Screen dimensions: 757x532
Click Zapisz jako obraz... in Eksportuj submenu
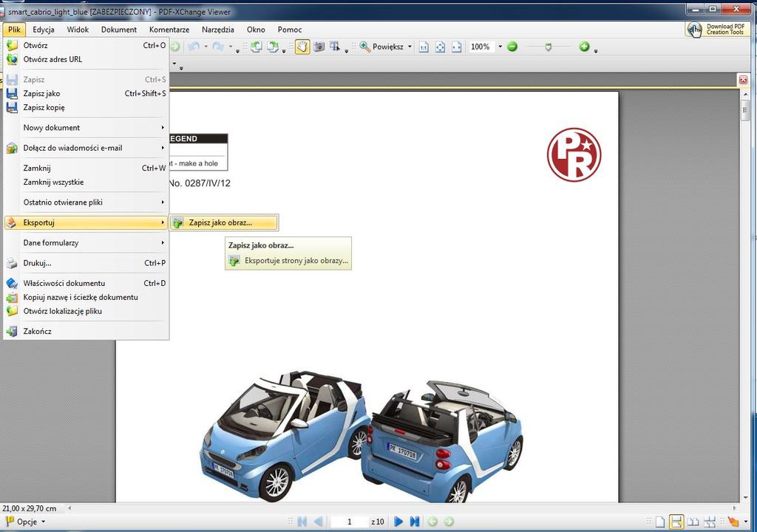225,222
